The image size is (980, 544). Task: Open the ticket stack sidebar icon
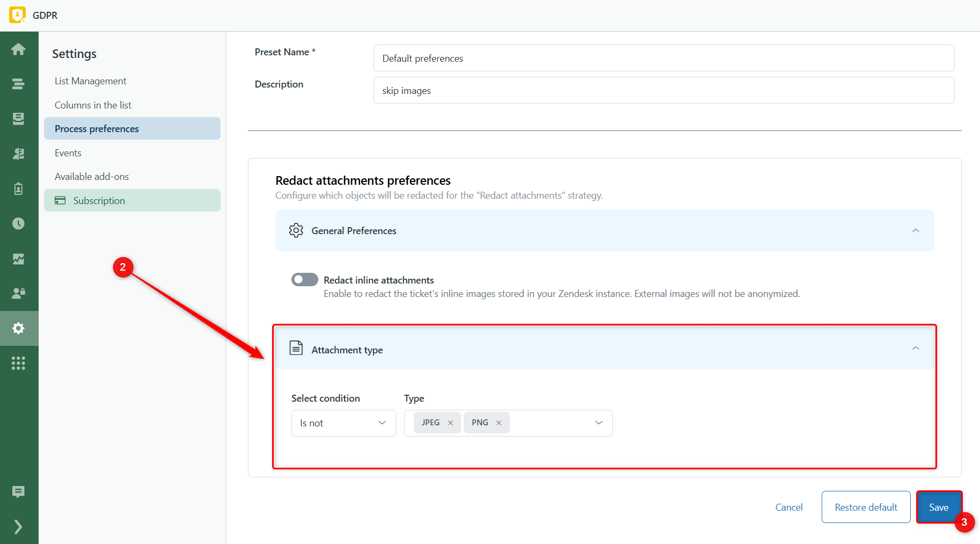coord(18,119)
